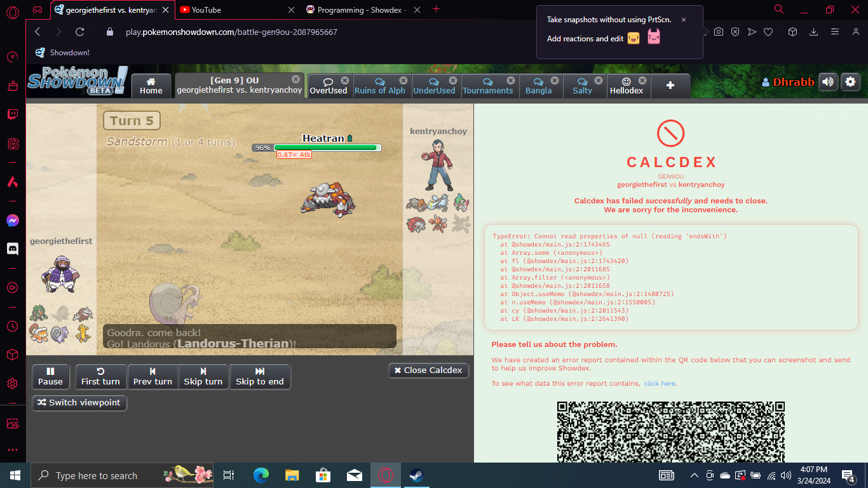This screenshot has height=488, width=868.
Task: Switch viewpoint of the battle
Action: 79,403
